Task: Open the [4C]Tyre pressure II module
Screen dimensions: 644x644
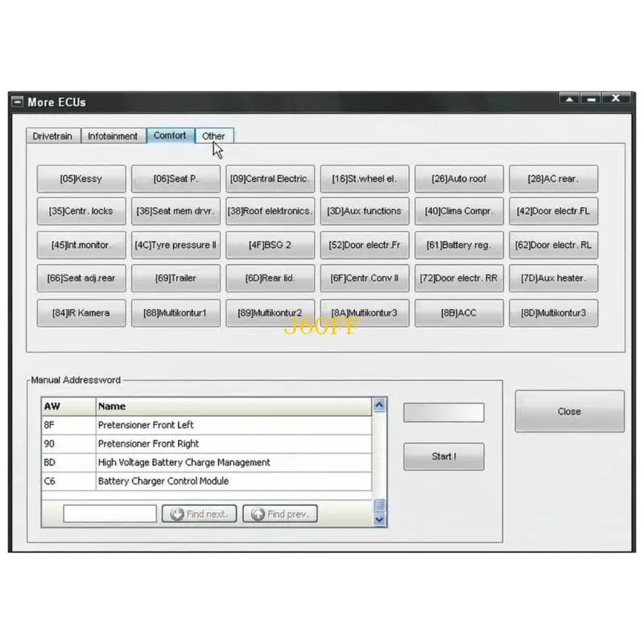Action: (x=175, y=244)
